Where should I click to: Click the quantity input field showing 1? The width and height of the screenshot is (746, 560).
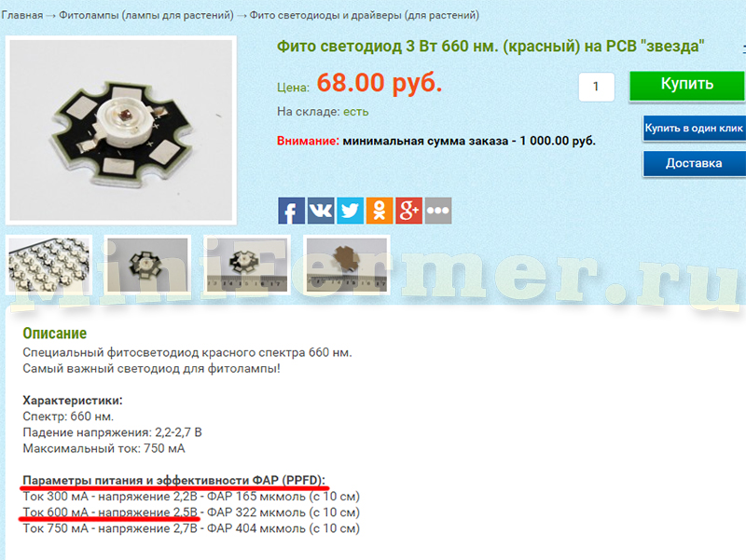coord(596,87)
